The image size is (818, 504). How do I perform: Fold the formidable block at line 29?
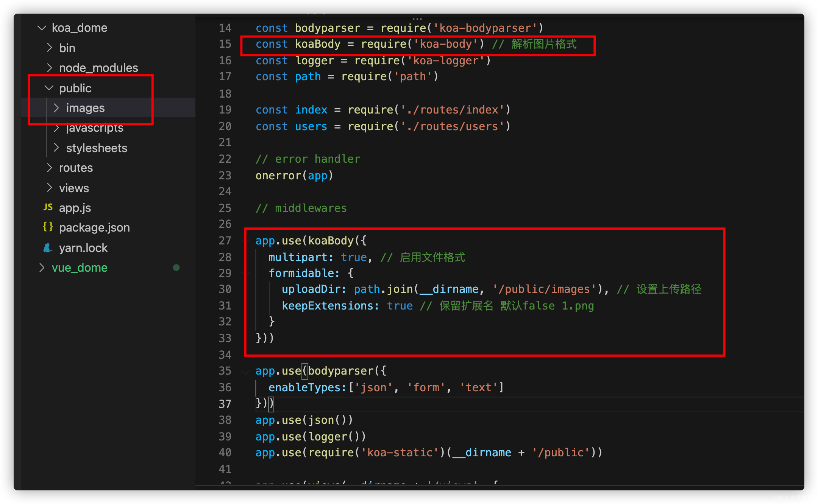246,273
